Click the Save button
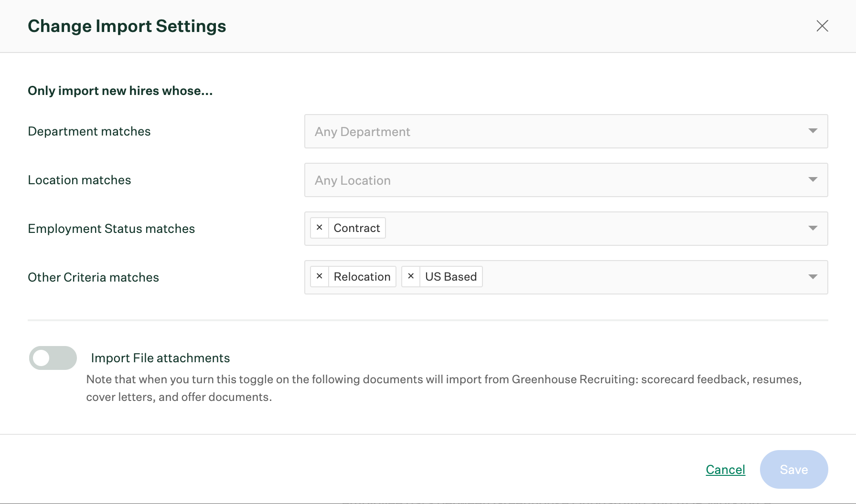The height and width of the screenshot is (504, 856). 794,469
